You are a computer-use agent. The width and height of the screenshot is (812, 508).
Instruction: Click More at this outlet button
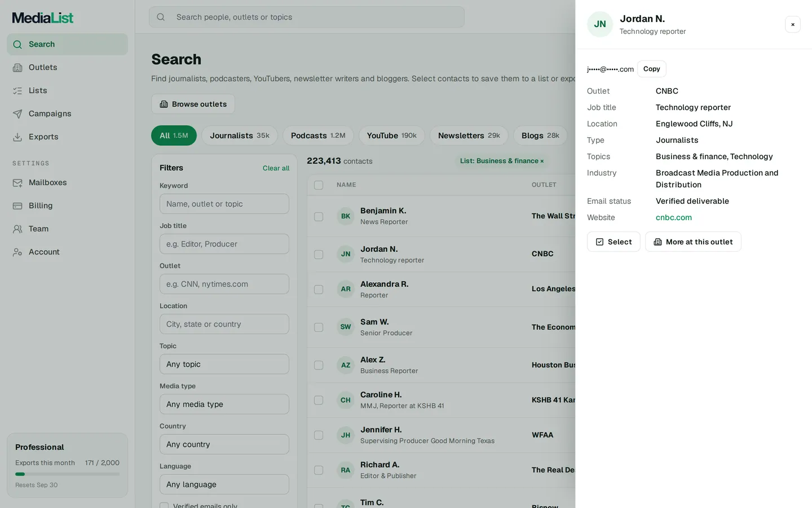(693, 242)
